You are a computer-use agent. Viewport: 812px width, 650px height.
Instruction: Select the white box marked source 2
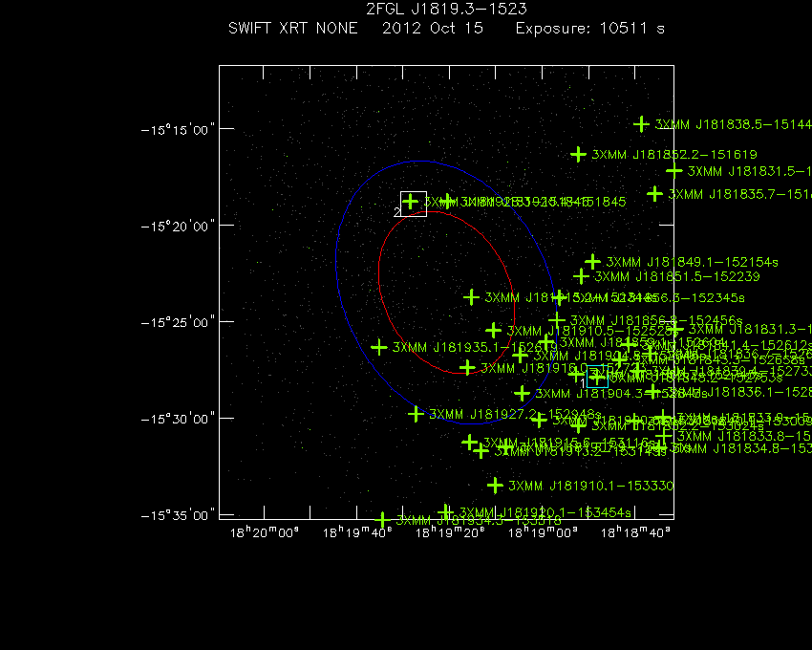(x=414, y=204)
